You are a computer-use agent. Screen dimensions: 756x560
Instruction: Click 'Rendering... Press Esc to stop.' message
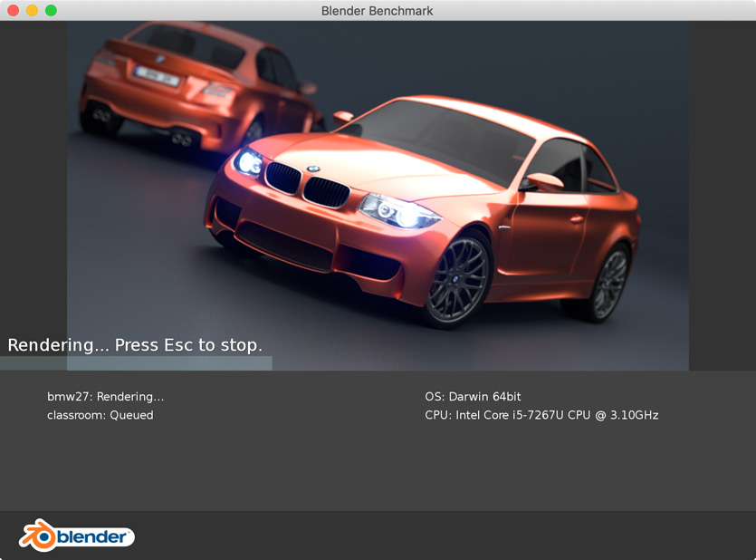point(135,345)
